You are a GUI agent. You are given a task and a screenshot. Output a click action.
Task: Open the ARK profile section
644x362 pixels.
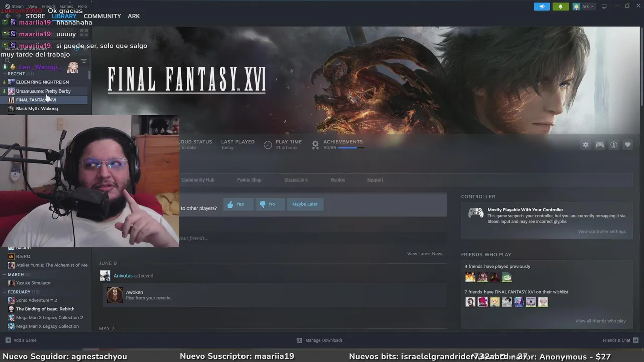(x=134, y=16)
